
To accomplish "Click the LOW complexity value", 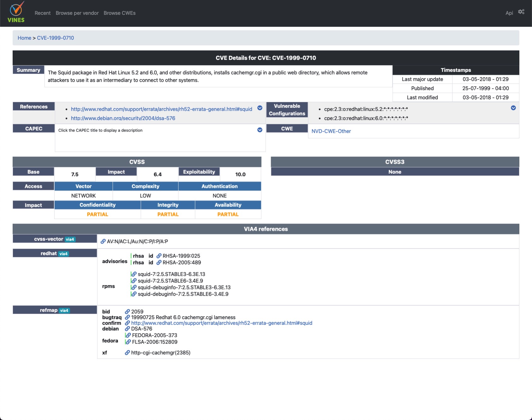I will [145, 196].
